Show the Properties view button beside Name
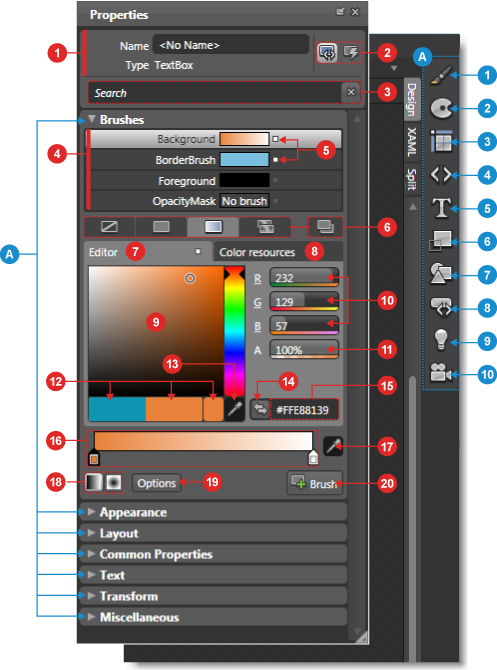Viewport: 497px width, 670px height. (x=327, y=53)
